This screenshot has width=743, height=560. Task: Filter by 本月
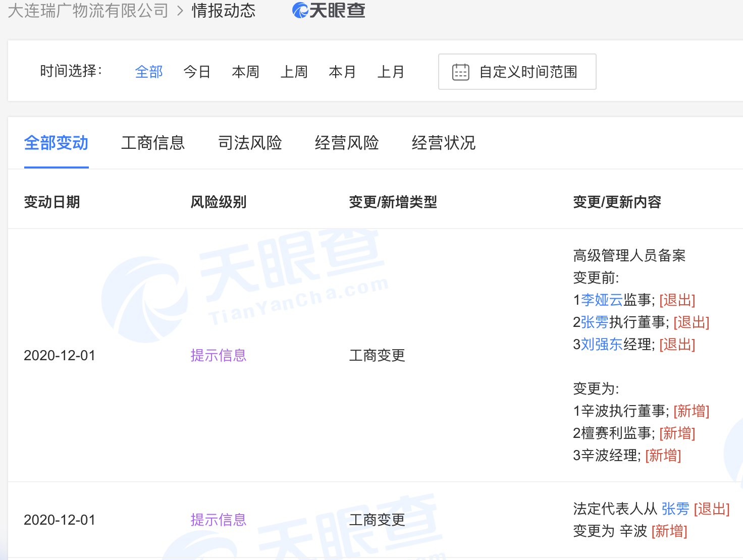342,72
